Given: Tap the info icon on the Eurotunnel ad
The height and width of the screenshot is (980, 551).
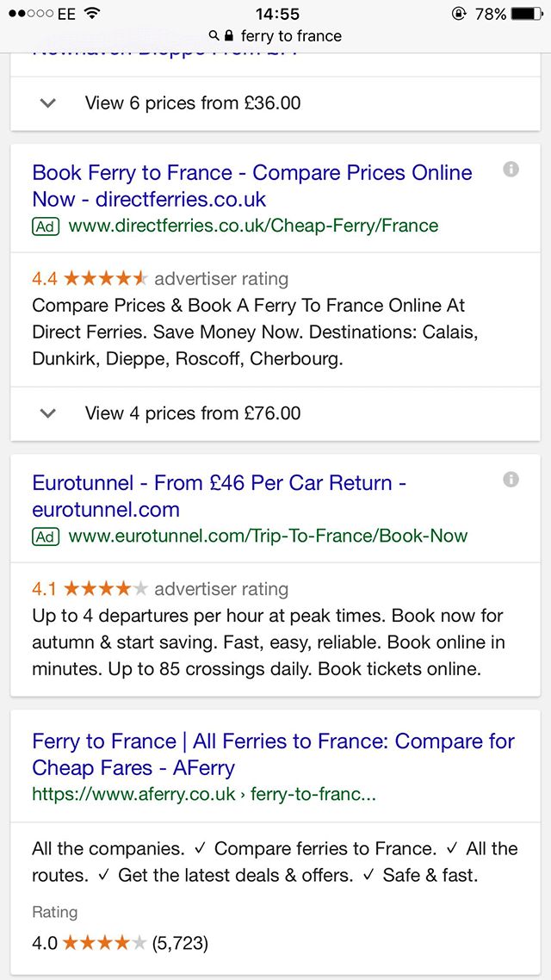Looking at the screenshot, I should (x=511, y=477).
